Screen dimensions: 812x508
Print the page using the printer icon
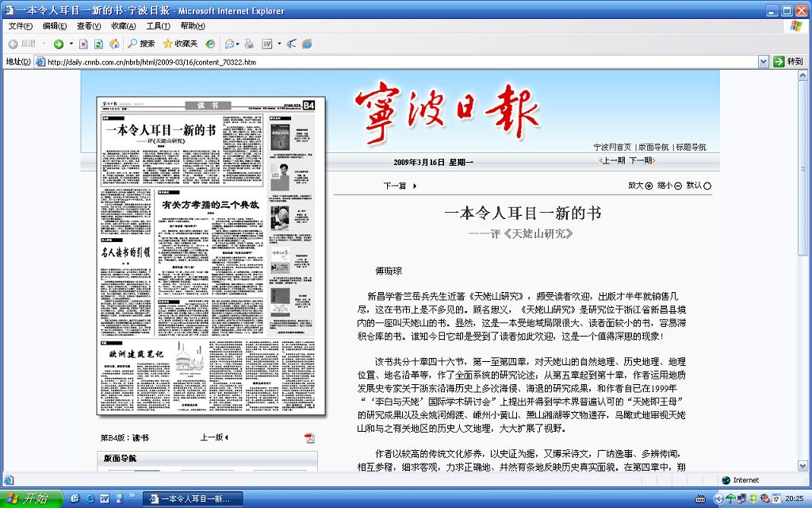[x=249, y=44]
